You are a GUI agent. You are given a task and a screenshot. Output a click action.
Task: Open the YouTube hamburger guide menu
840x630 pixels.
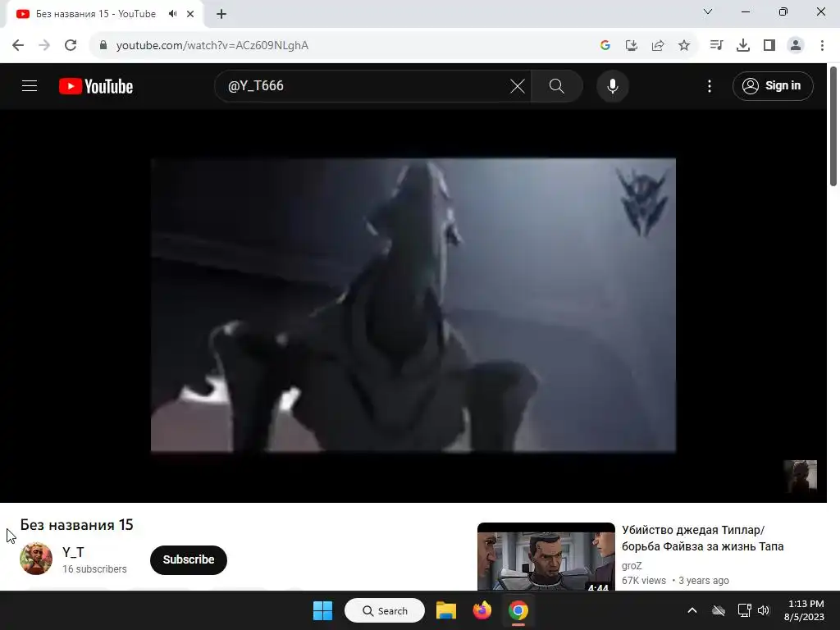point(30,85)
